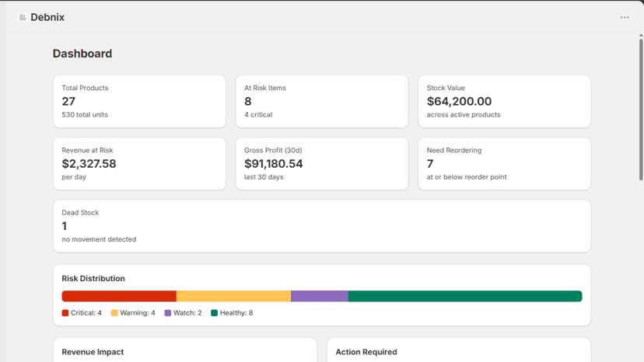Select the Gross Profit (30d) card

click(321, 164)
